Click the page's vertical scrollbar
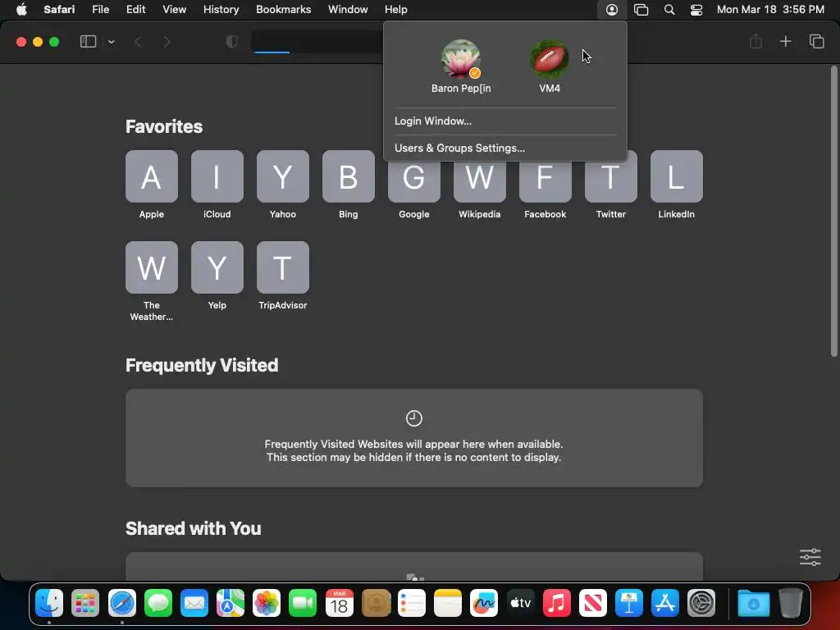 (x=833, y=211)
